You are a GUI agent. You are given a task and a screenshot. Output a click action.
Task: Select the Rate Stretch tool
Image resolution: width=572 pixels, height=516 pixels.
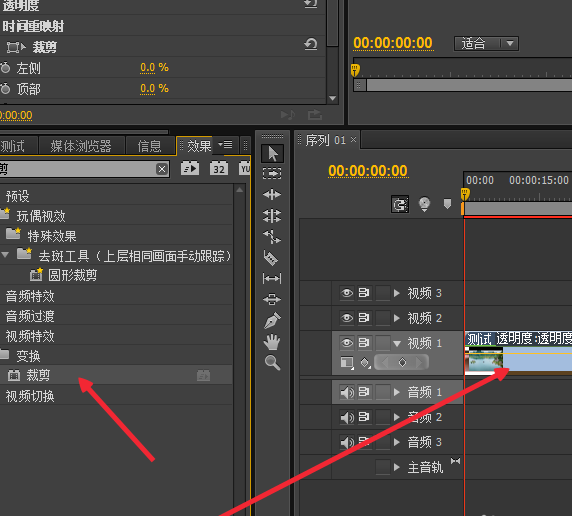[272, 236]
